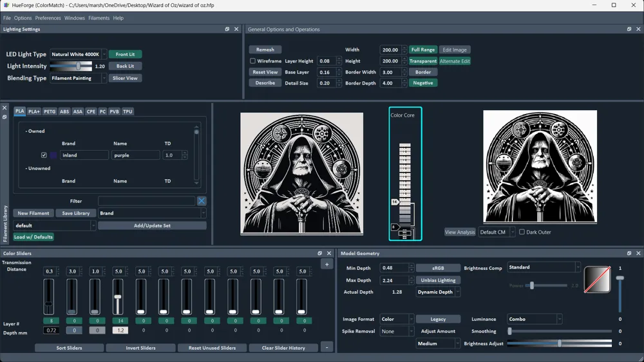The height and width of the screenshot is (362, 644).
Task: Click the Filter input field
Action: (146, 201)
